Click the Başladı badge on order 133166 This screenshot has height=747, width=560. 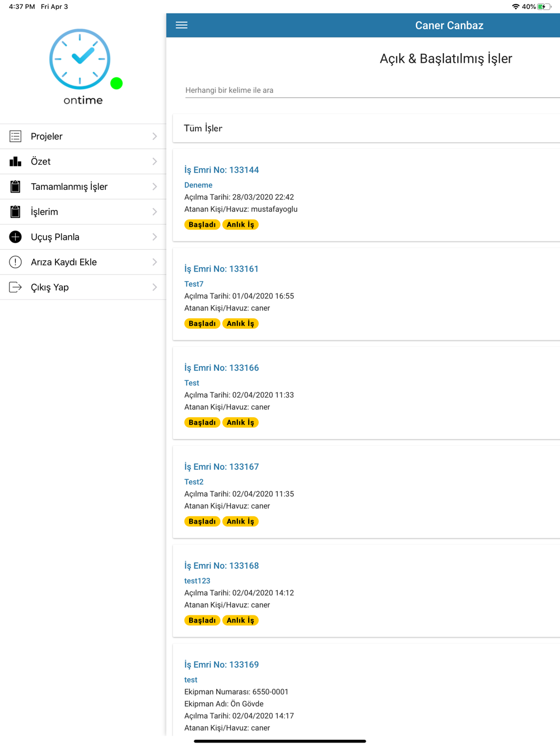point(202,422)
